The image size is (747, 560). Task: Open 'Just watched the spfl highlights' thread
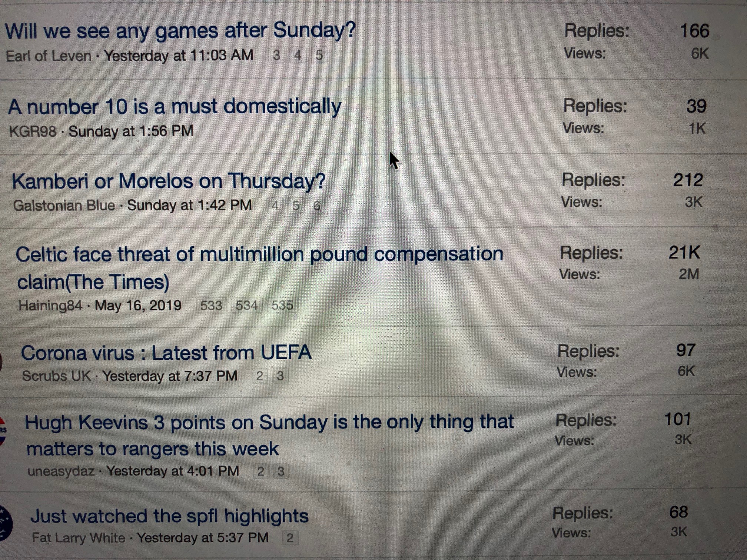tap(169, 516)
